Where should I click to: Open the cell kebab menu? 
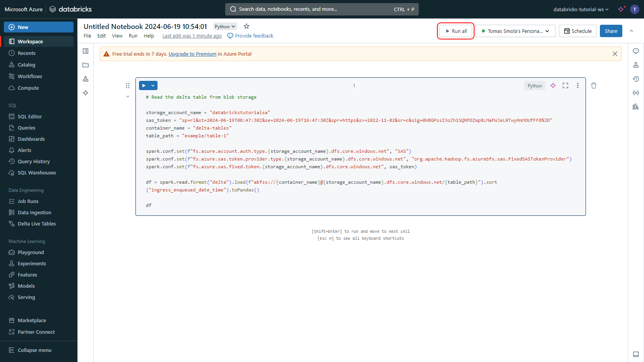[578, 85]
